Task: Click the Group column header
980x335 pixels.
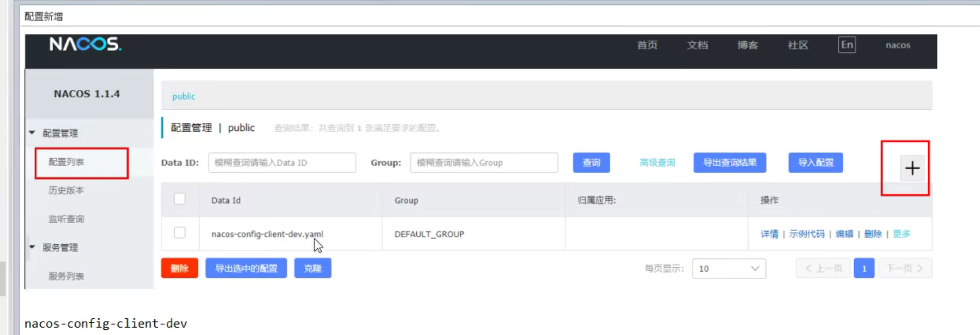Action: (x=406, y=200)
